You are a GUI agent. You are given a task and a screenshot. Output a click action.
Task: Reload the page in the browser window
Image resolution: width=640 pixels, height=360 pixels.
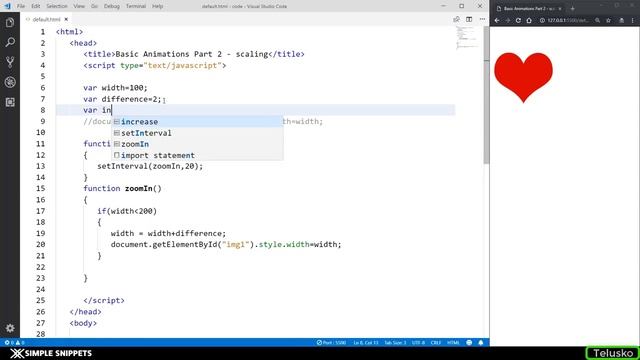[518, 20]
